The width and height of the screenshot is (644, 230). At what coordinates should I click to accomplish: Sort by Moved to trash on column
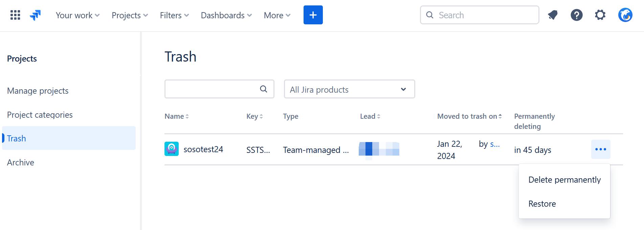469,116
